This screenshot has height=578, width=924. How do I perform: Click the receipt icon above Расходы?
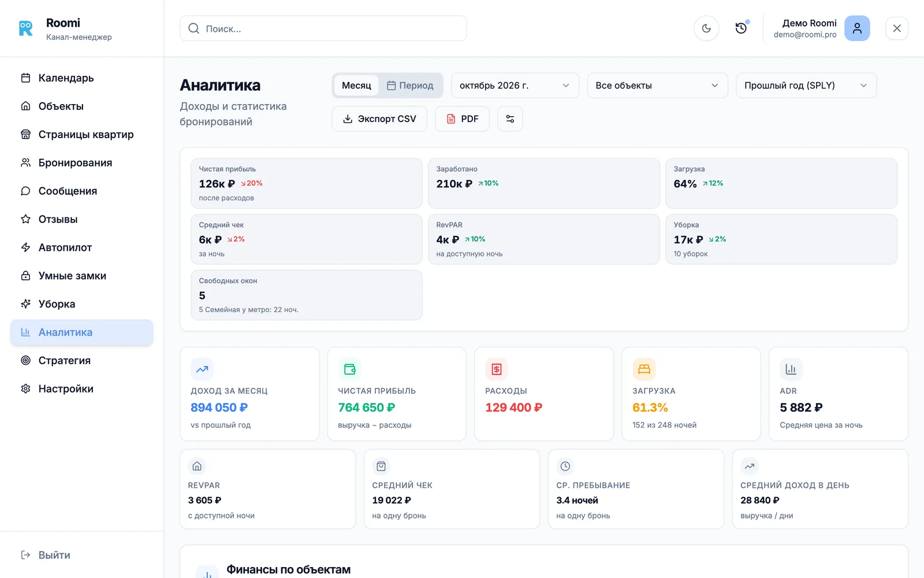tap(497, 369)
